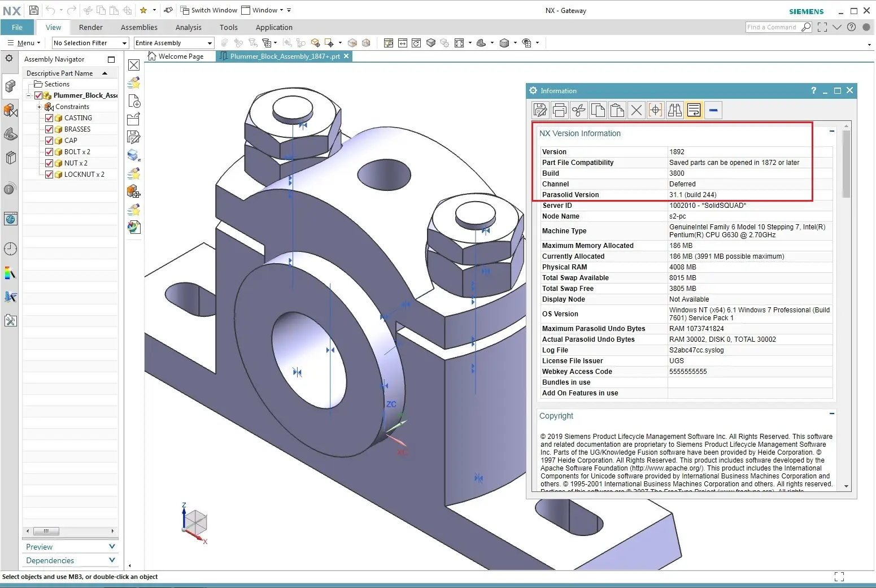Select the Copy icon in Information window toolbar
876x588 pixels.
pos(598,110)
